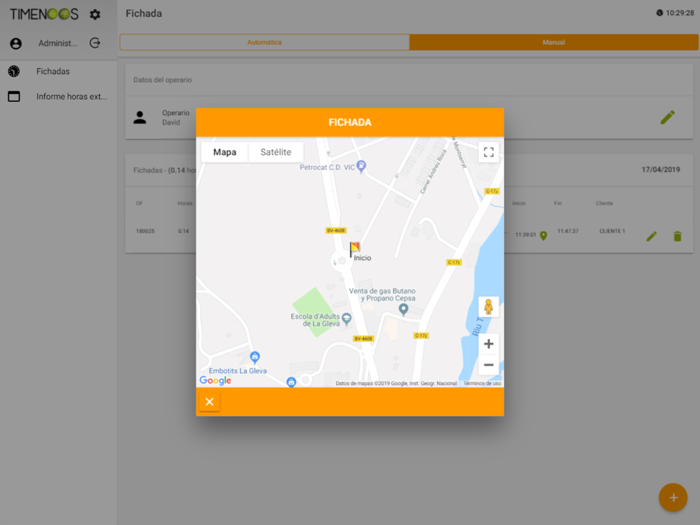The height and width of the screenshot is (525, 700).
Task: Open Fichadas in the sidebar
Action: (x=53, y=71)
